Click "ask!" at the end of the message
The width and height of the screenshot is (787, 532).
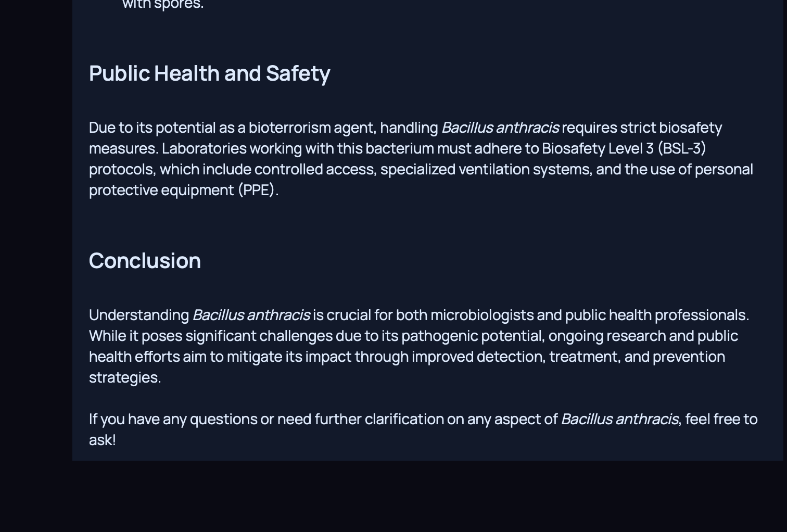(x=102, y=440)
